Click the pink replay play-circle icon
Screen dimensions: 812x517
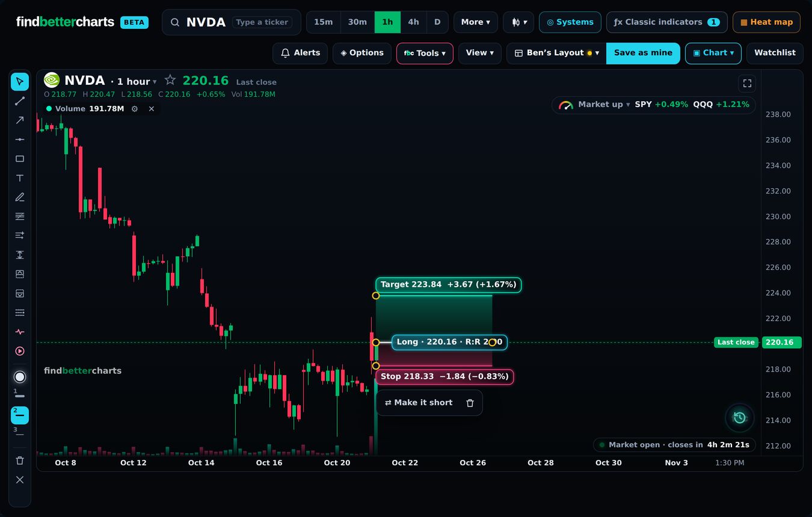(20, 351)
